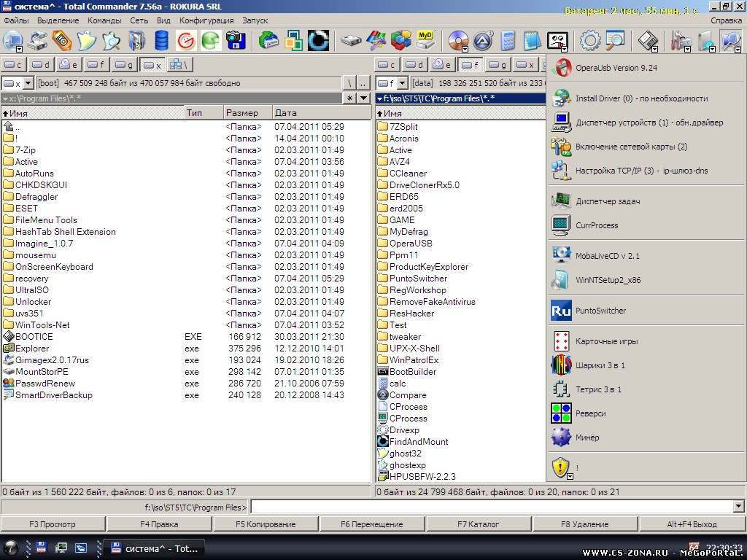
Task: Open the Справка menu
Action: [726, 20]
